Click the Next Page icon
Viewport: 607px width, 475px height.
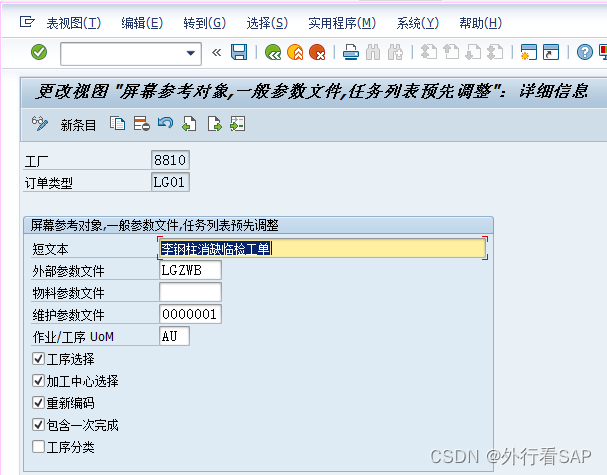point(473,52)
